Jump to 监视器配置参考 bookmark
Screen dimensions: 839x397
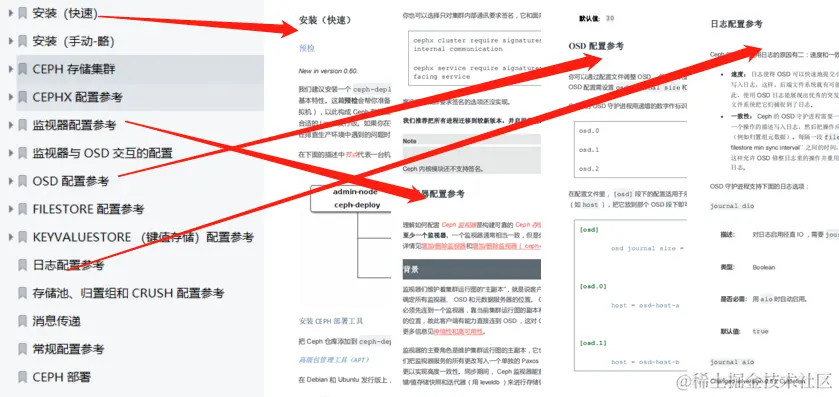(74, 125)
